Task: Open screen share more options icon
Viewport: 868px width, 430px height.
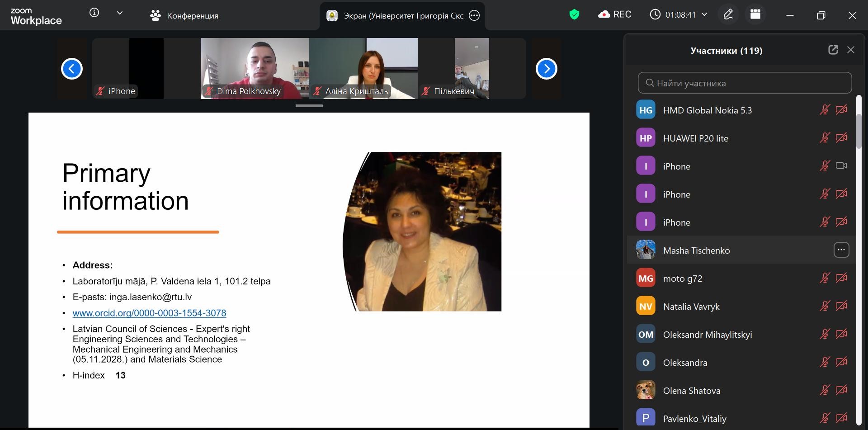Action: click(474, 16)
